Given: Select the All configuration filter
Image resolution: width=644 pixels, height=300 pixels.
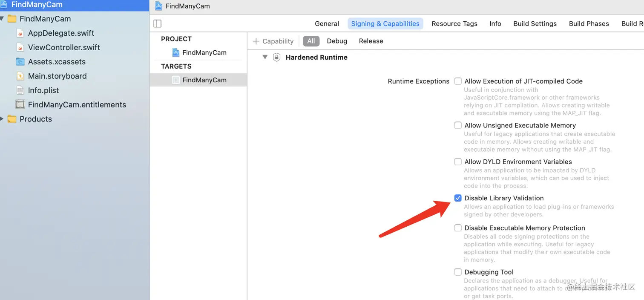Looking at the screenshot, I should [x=311, y=41].
